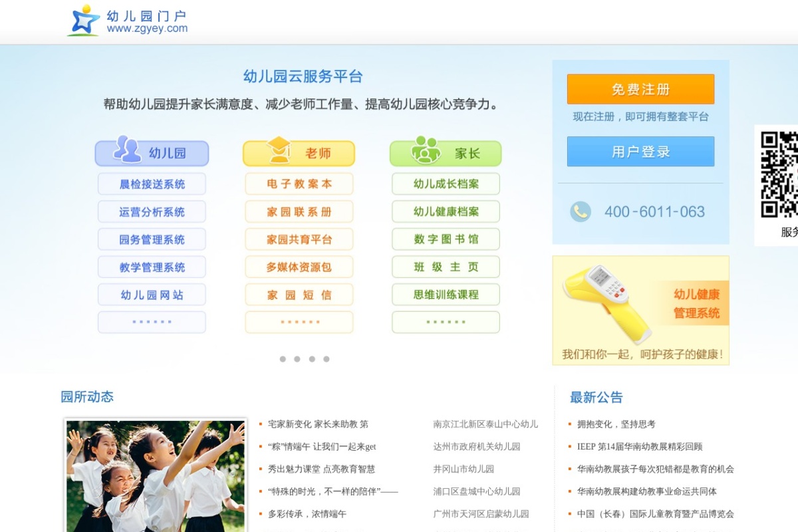Image resolution: width=798 pixels, height=532 pixels.
Task: Open news 多彩传承，浓情端午
Action: [x=307, y=514]
